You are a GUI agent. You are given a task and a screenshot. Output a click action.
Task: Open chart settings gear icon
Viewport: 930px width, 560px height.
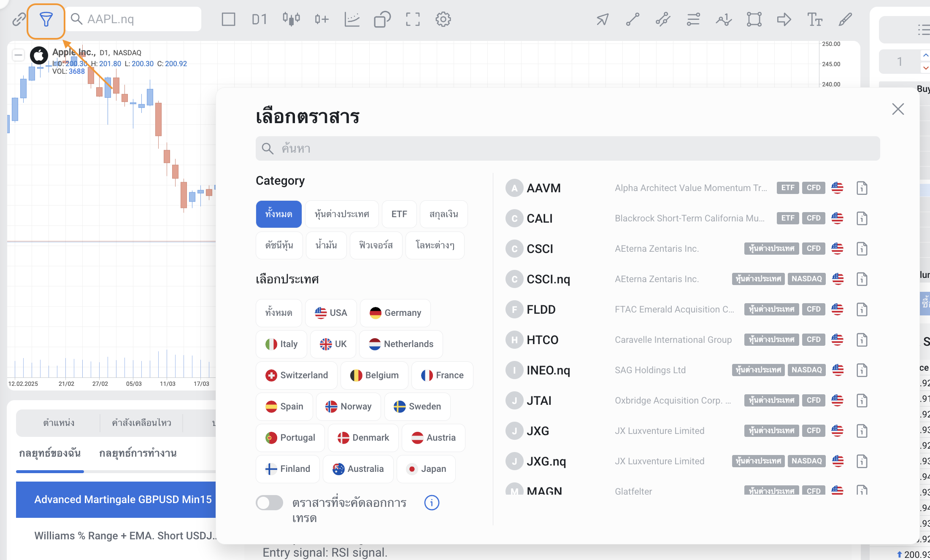click(443, 19)
